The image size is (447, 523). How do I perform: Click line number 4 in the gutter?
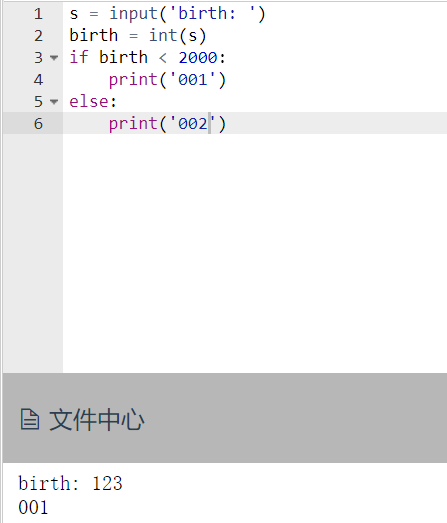38,80
